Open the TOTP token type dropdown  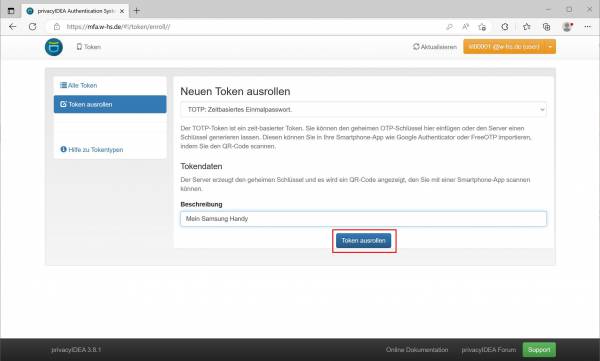click(364, 109)
